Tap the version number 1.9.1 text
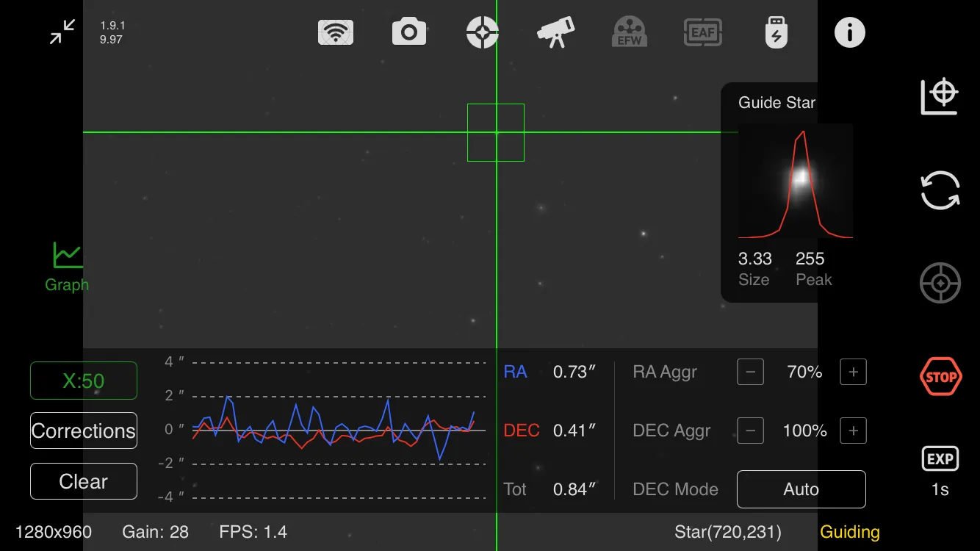 pos(112,26)
